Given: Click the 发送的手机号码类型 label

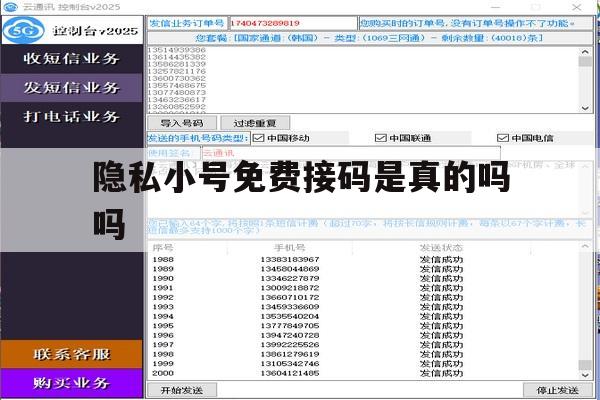Looking at the screenshot, I should point(199,138).
